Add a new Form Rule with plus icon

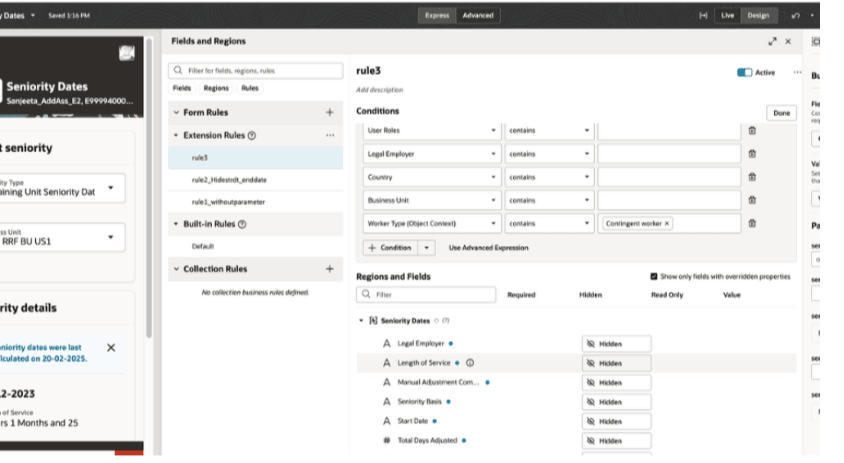329,113
